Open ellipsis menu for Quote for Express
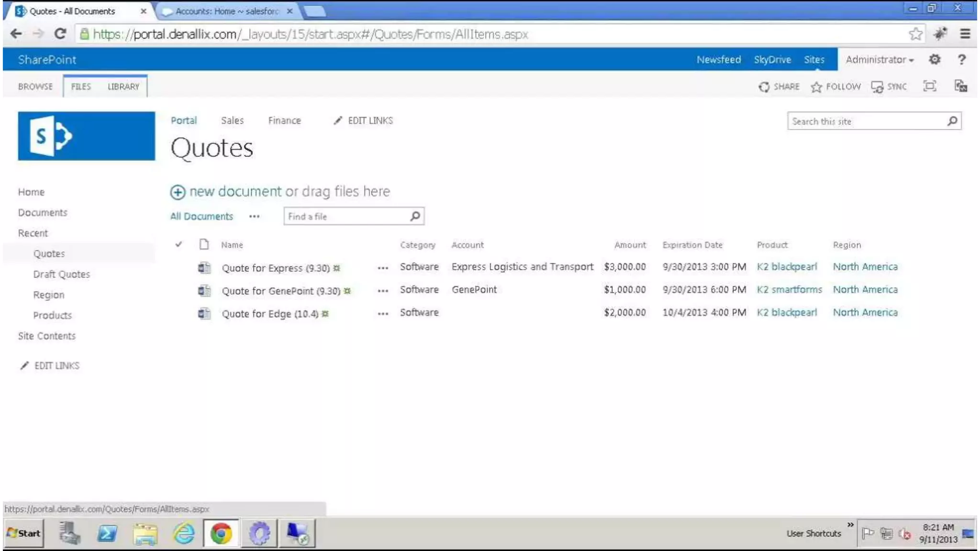980x551 pixels. (382, 268)
